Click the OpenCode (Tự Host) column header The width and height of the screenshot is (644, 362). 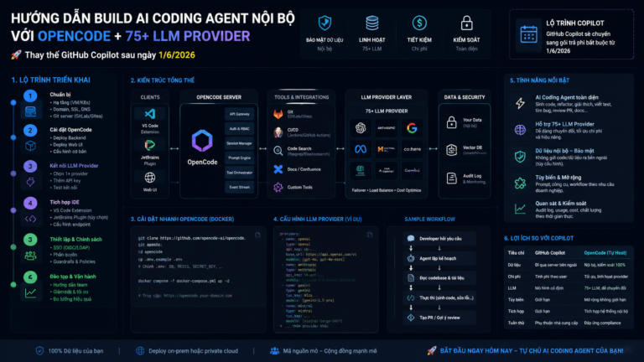[605, 253]
